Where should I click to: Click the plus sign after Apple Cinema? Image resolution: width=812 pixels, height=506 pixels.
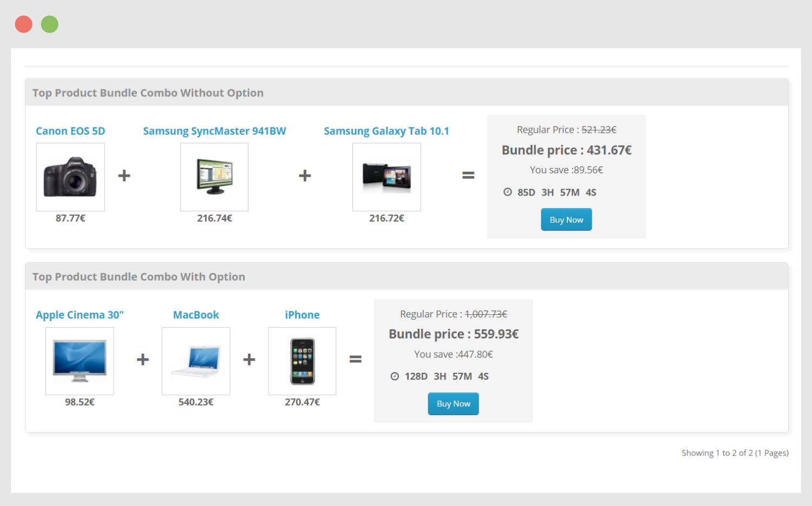pos(142,359)
